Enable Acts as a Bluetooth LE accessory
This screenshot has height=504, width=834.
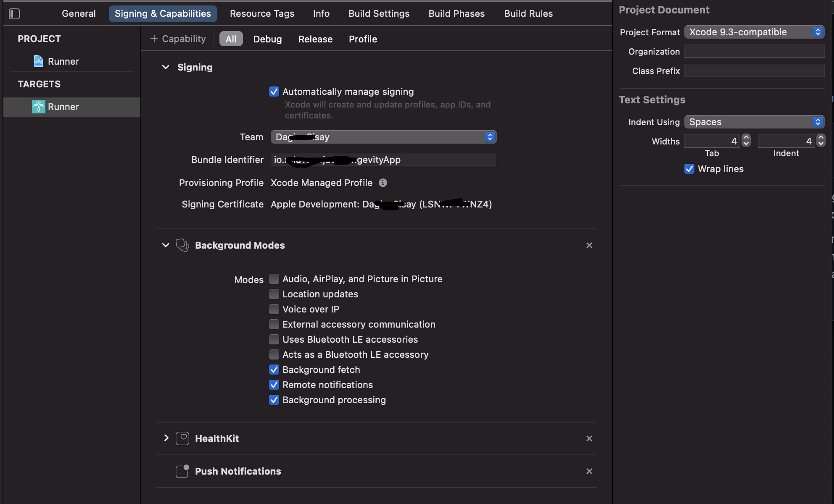tap(274, 354)
